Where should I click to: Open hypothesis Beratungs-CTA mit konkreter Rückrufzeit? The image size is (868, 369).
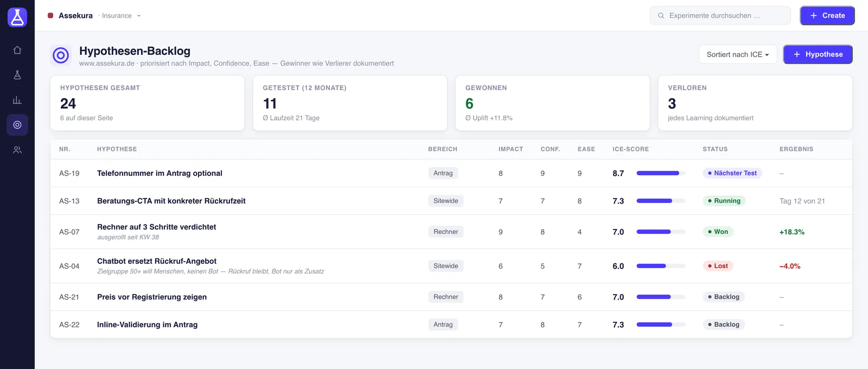pos(171,201)
